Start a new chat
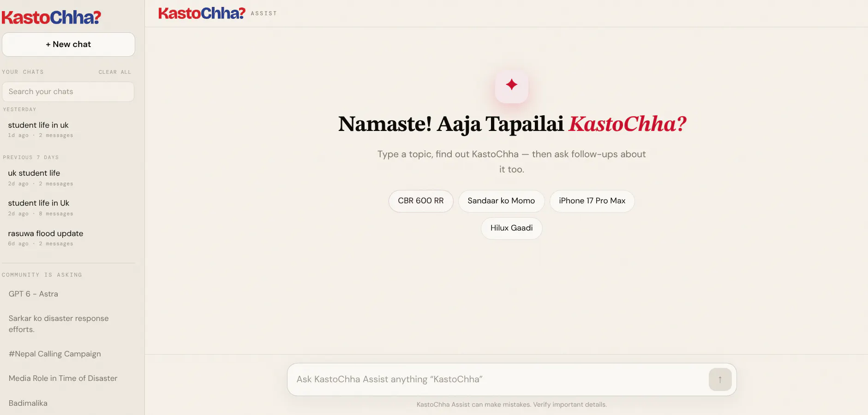 [68, 44]
